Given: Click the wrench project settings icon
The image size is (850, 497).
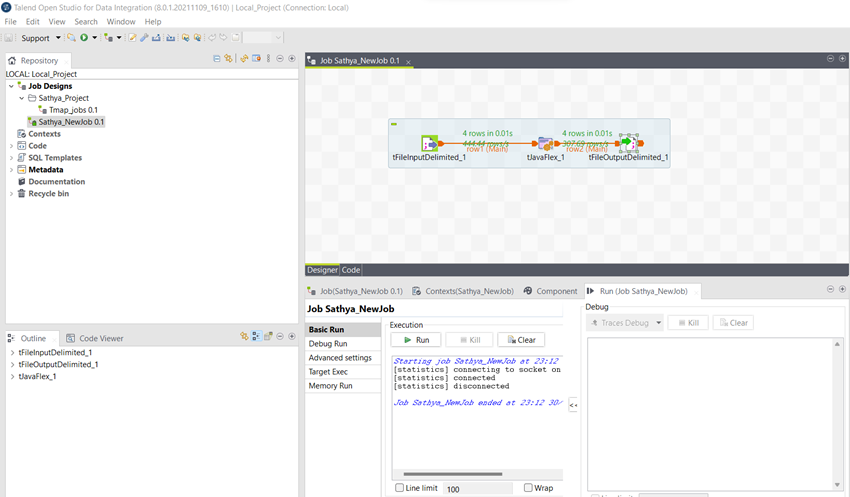Looking at the screenshot, I should click(144, 37).
